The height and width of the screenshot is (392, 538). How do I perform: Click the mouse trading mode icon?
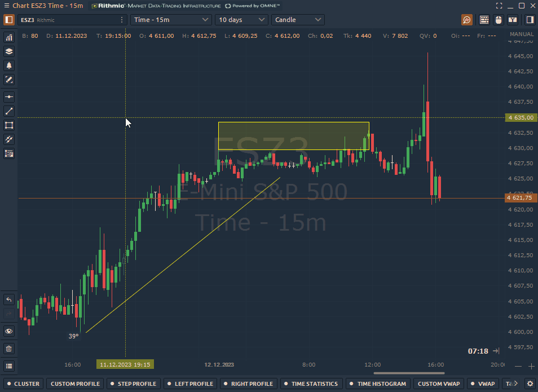pos(498,20)
